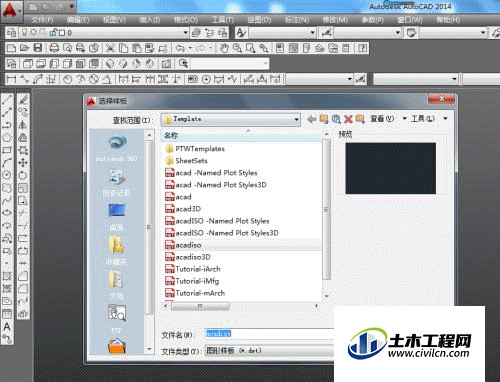The height and width of the screenshot is (382, 500).
Task: Open the FTP place shortcut
Action: pyautogui.click(x=116, y=319)
